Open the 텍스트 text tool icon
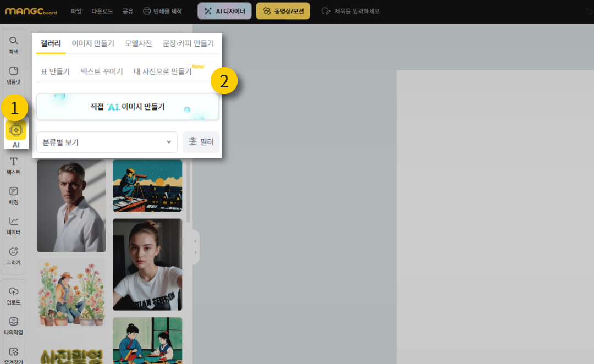The width and height of the screenshot is (594, 364). [14, 165]
